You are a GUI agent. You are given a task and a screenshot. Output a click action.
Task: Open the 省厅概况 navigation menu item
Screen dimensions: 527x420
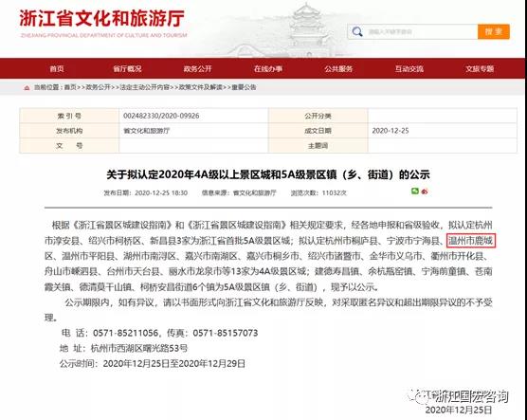127,69
